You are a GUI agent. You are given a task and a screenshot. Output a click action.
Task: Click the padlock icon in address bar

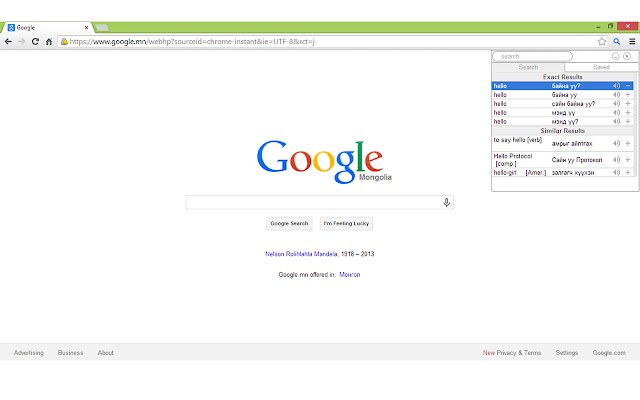[64, 42]
